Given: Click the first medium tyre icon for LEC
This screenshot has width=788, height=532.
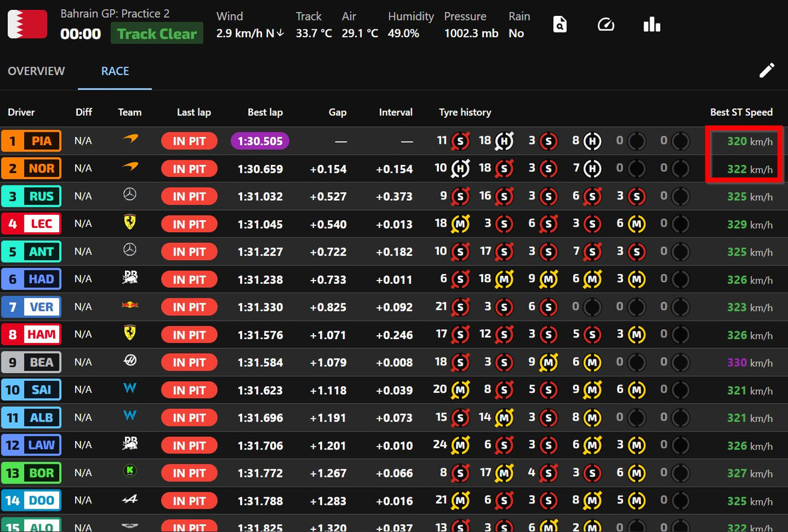Looking at the screenshot, I should pyautogui.click(x=460, y=225).
